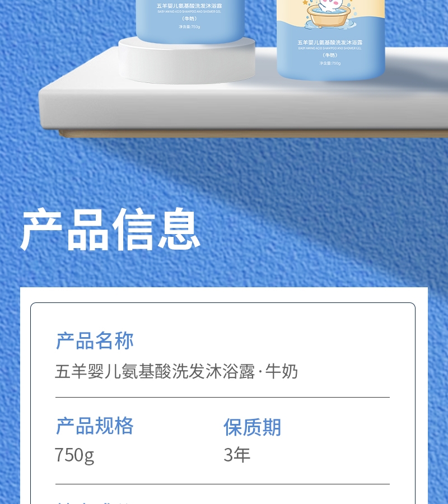Image resolution: width=448 pixels, height=504 pixels.
Task: Click the white round pedestal under left bottle
Action: coord(186,60)
